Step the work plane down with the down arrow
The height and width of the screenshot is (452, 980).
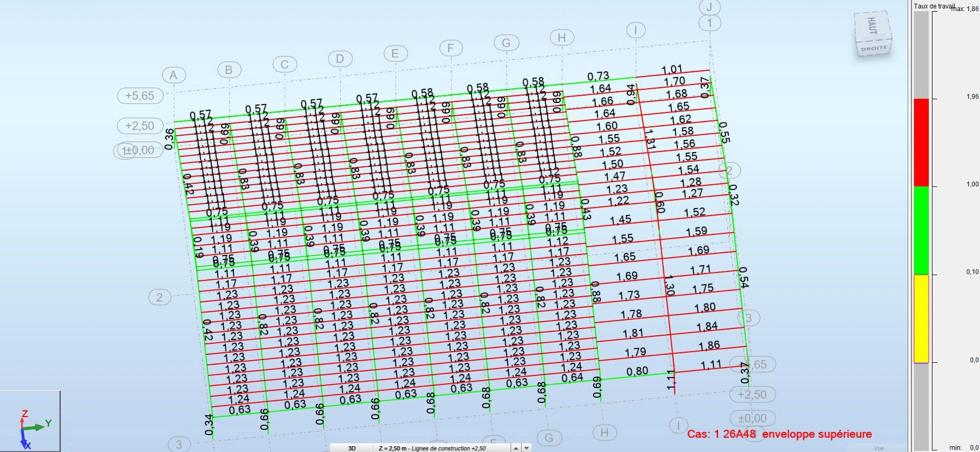(x=526, y=448)
